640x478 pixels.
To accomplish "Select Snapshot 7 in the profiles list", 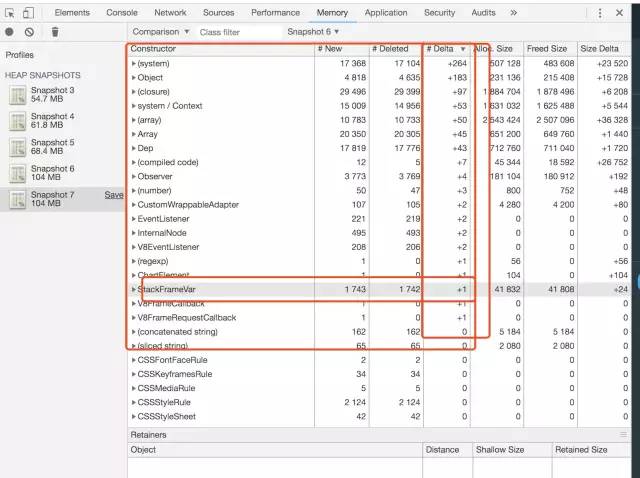I will (62, 199).
